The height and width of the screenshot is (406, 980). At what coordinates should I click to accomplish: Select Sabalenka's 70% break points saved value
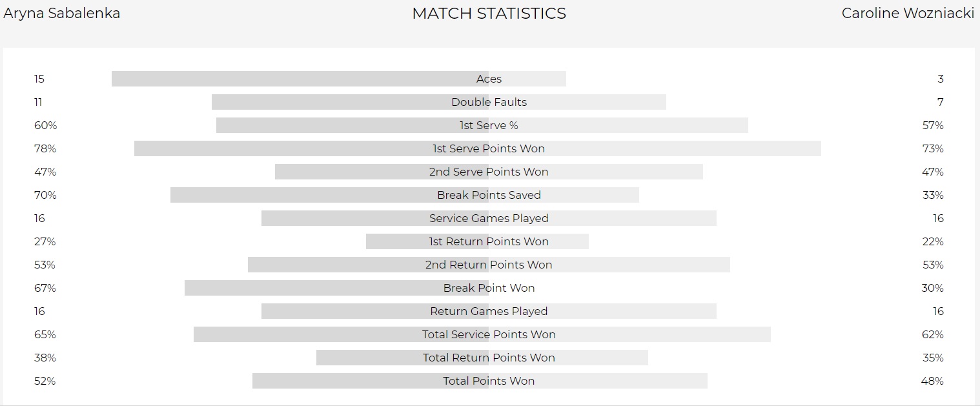[45, 195]
